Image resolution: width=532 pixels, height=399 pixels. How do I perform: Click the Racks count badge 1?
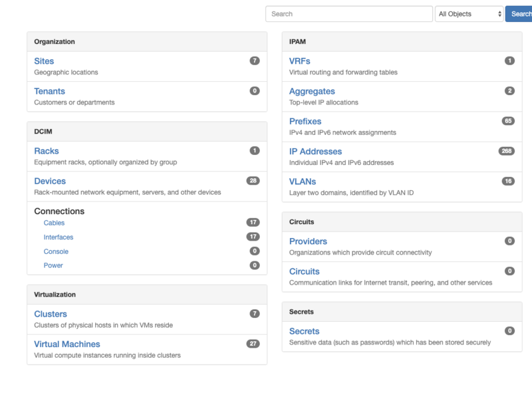255,151
